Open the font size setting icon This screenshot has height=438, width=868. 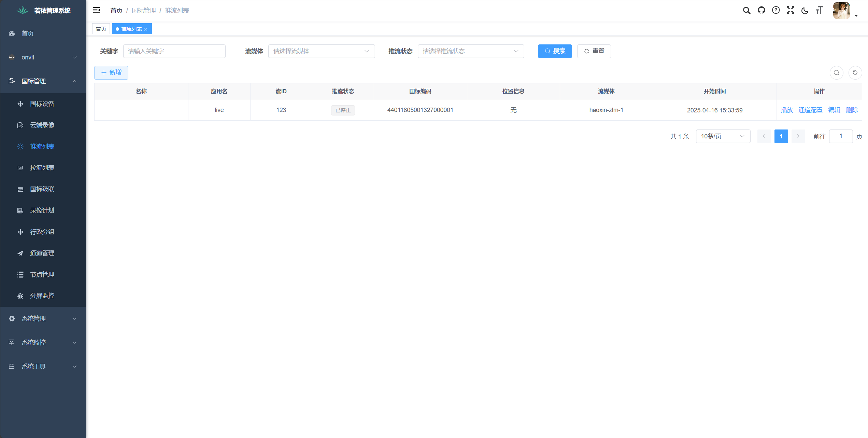820,10
